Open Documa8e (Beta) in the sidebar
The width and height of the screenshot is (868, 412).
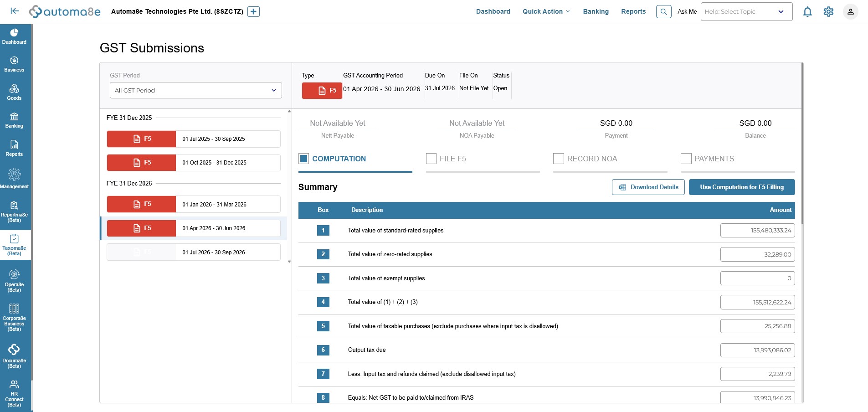click(14, 356)
